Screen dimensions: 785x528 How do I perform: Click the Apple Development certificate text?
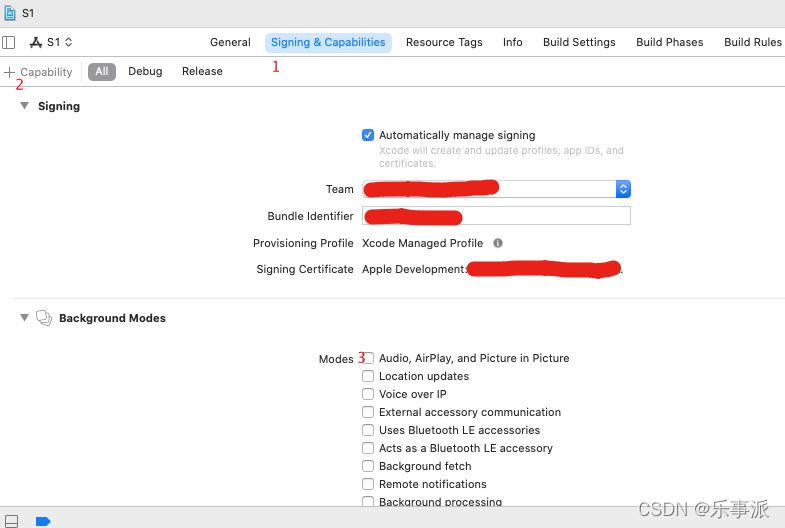click(415, 269)
